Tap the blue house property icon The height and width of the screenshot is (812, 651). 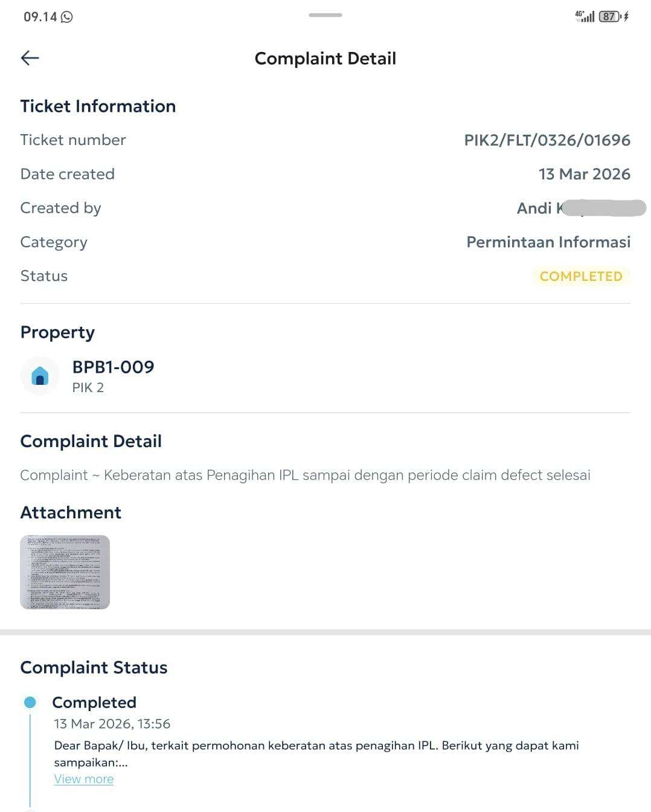click(40, 376)
